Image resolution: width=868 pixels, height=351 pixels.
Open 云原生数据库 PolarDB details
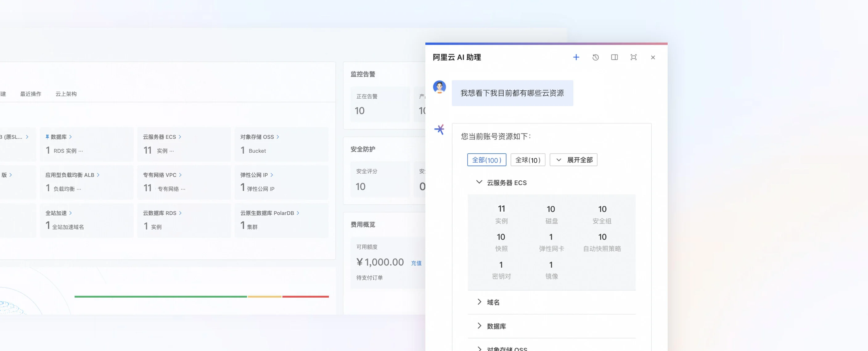pos(268,213)
